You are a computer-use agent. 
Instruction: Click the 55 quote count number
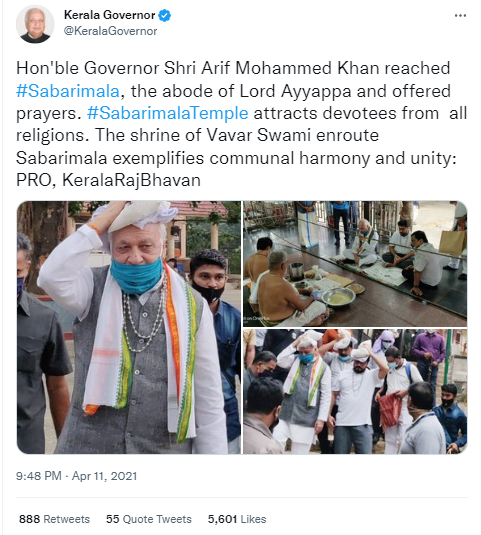point(113,519)
